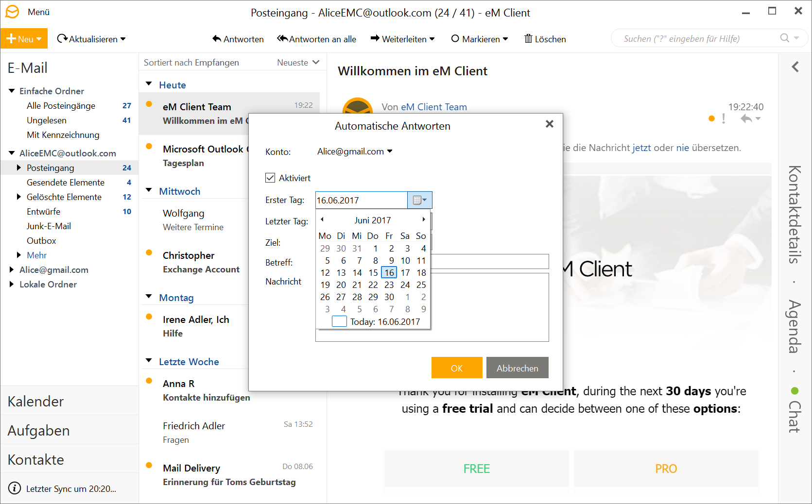Viewport: 812px width, 504px height.
Task: Select Gesendete Elemente folder
Action: (66, 182)
